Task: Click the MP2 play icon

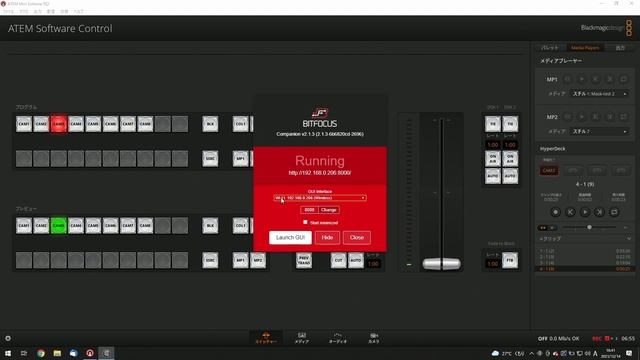Action: click(582, 117)
